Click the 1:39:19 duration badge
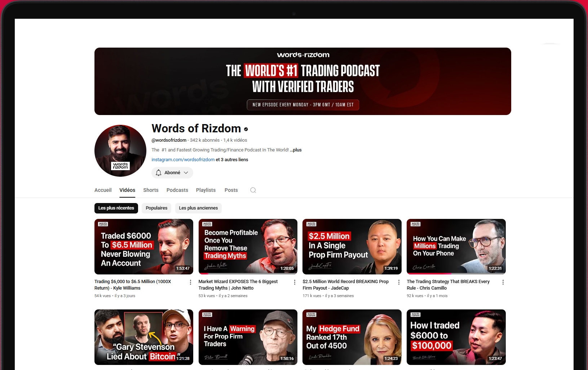Screen dimensions: 588x370 point(391,268)
